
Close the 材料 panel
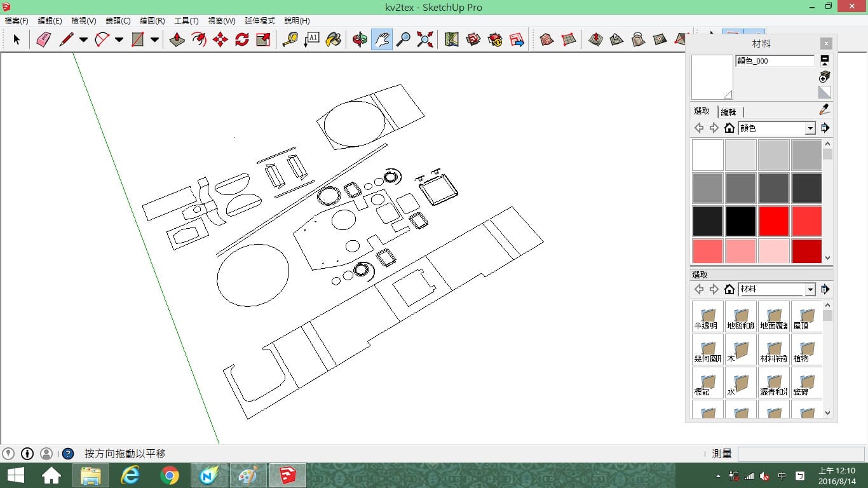pyautogui.click(x=826, y=44)
